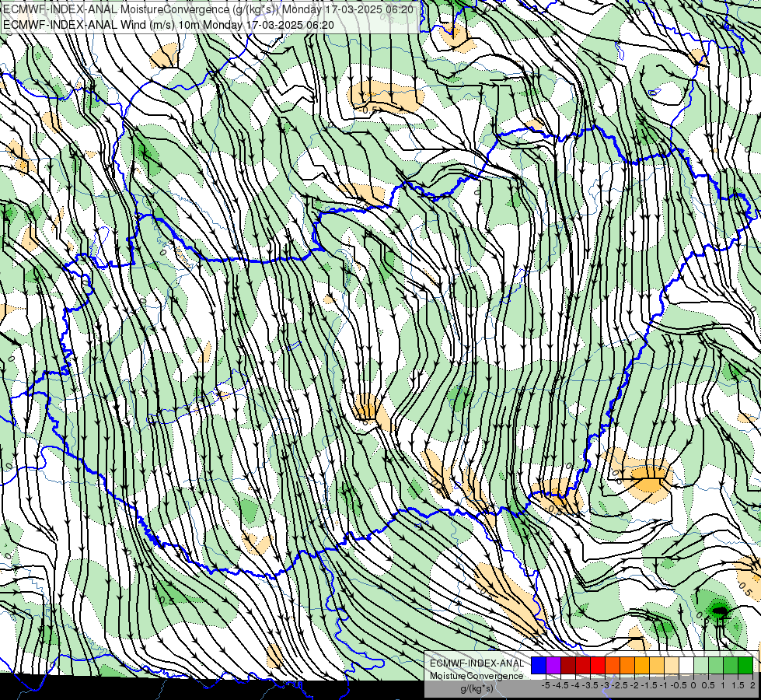The image size is (761, 700).
Task: Click the MoistureConvergence title line at top
Action: pyautogui.click(x=208, y=9)
